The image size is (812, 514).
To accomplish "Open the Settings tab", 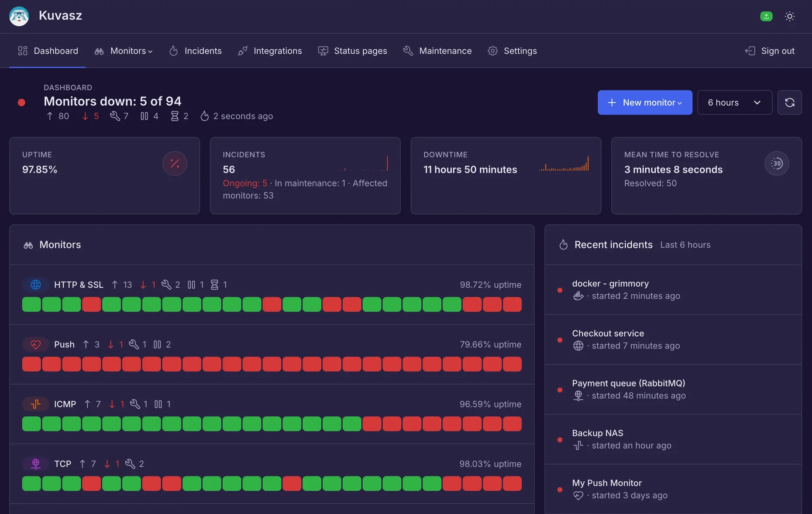I will [x=512, y=51].
